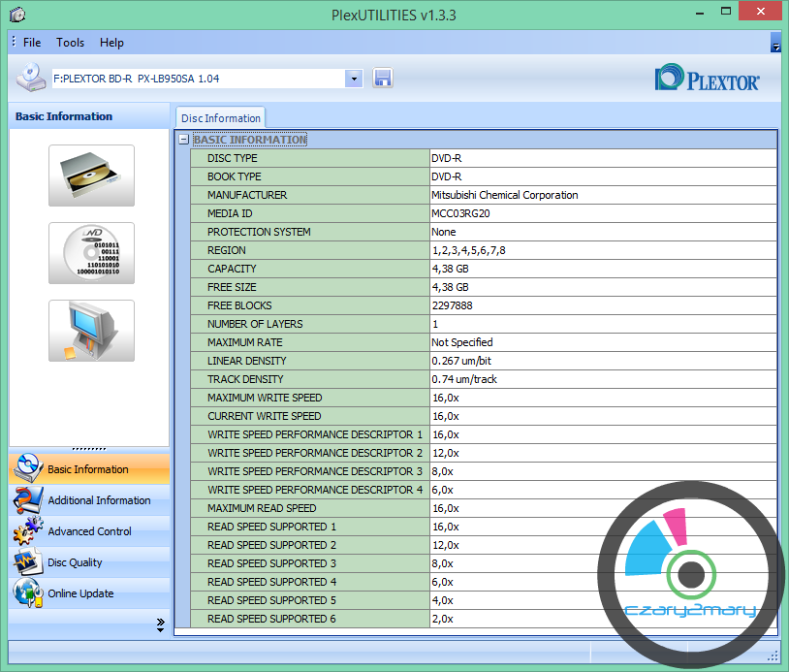
Task: Click the disc drive icon beside the drive selector
Action: pos(30,78)
